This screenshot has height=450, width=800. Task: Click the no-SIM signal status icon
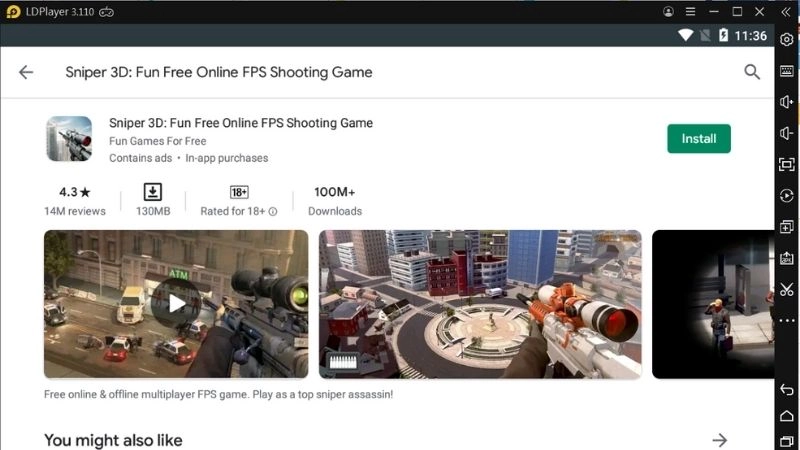(x=705, y=35)
